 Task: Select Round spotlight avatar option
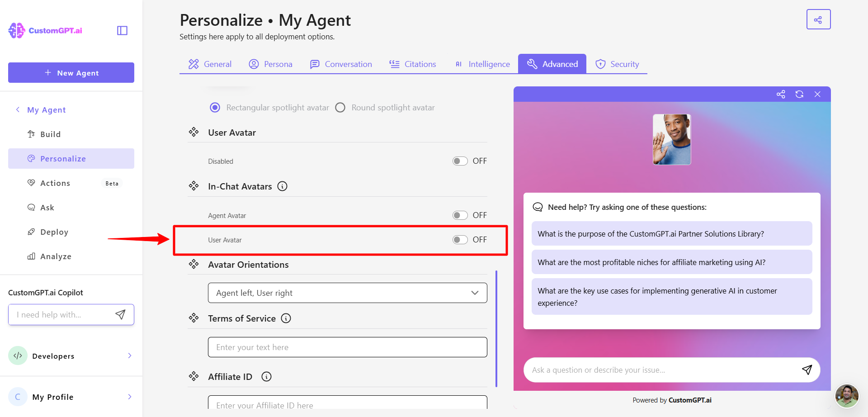tap(340, 108)
